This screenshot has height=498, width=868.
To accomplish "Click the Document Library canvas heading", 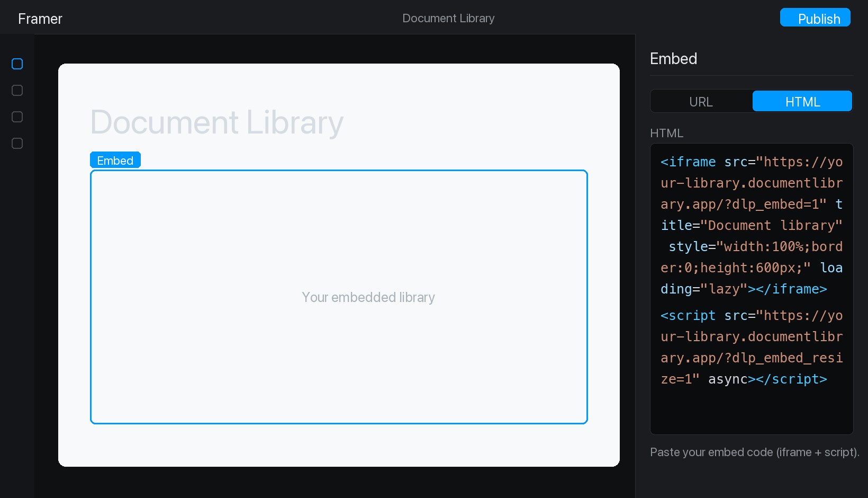I will [x=217, y=122].
